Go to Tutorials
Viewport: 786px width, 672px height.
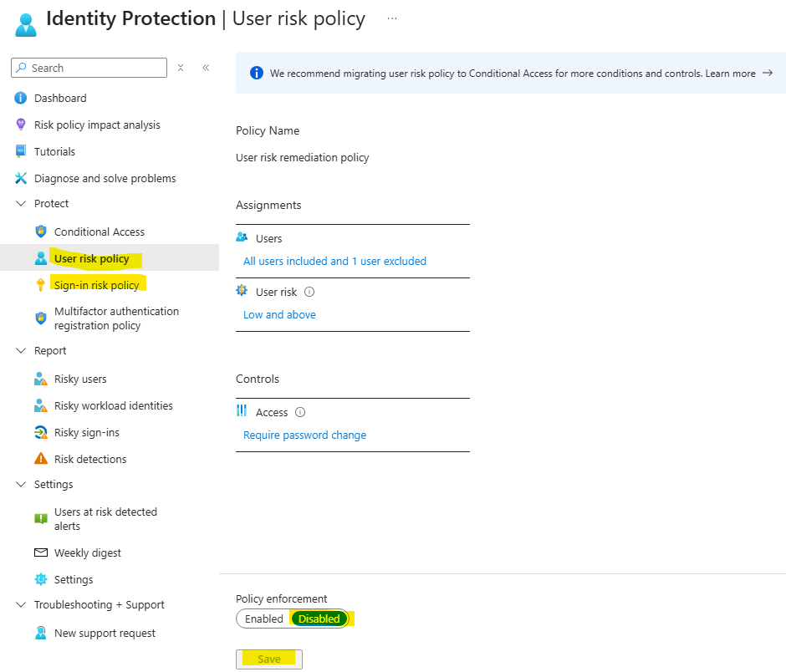54,151
